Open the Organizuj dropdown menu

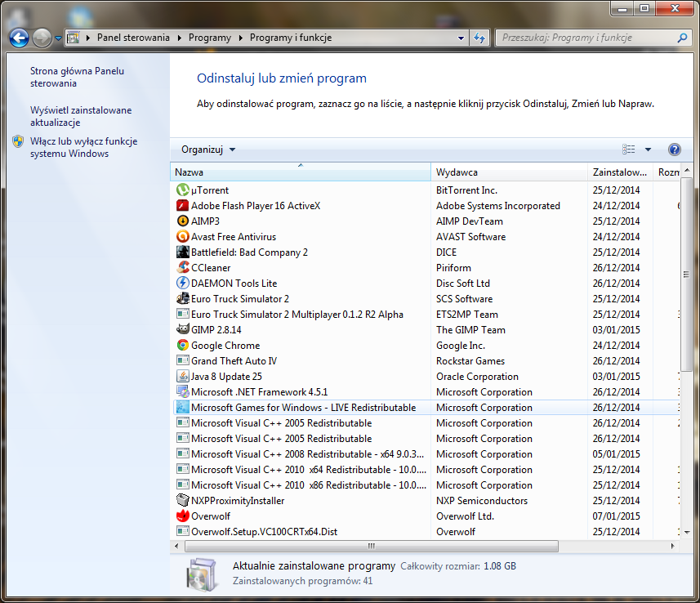tap(208, 150)
